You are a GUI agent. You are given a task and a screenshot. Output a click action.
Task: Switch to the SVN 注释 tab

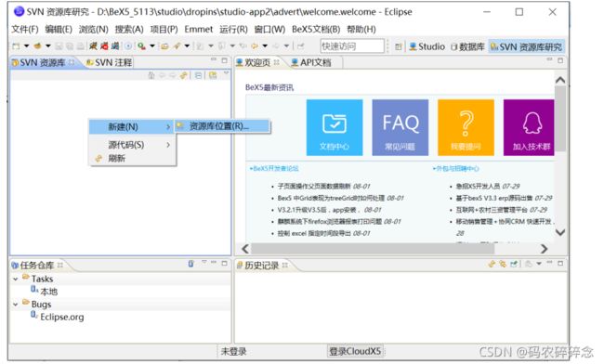click(110, 62)
